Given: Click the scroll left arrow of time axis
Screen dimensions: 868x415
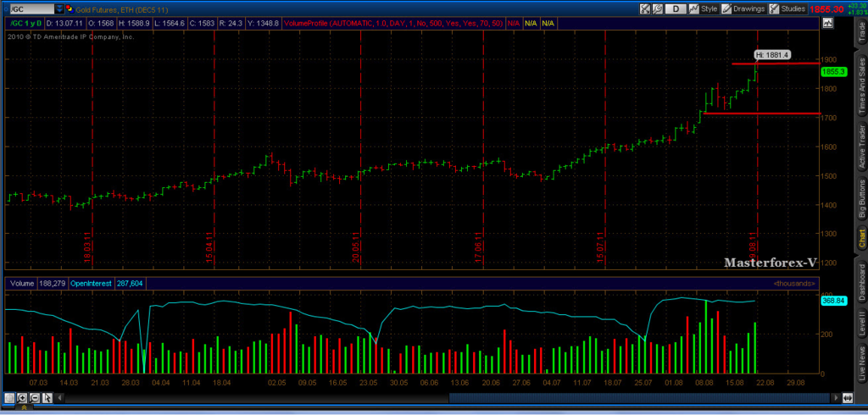Looking at the screenshot, I should click(x=60, y=397).
